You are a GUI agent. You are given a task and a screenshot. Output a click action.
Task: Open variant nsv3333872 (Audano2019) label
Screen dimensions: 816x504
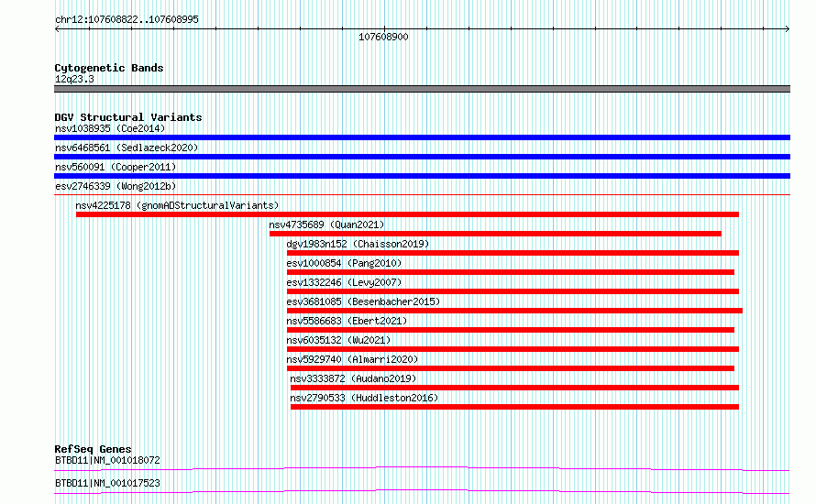[x=353, y=378]
